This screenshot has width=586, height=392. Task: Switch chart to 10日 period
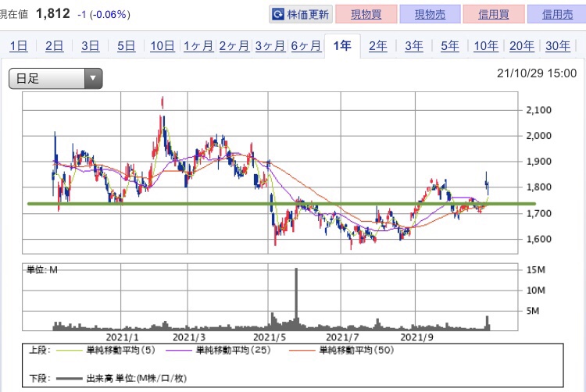[x=163, y=46]
